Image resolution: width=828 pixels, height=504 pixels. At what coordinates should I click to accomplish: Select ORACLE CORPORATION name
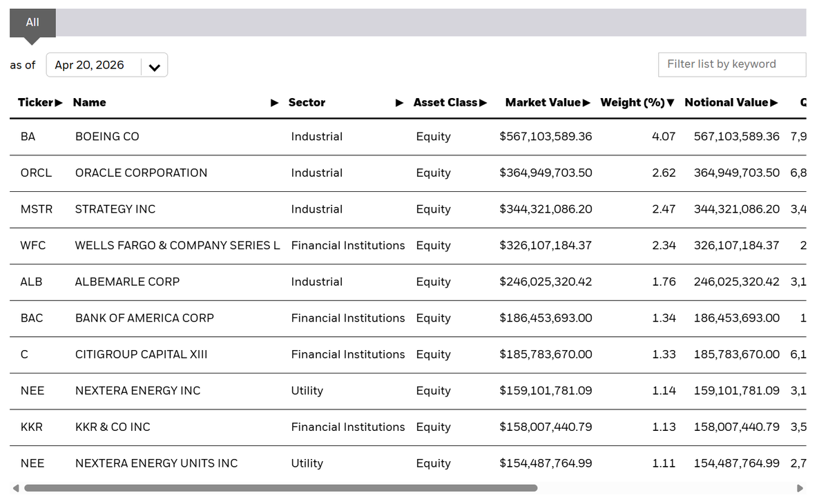(141, 173)
